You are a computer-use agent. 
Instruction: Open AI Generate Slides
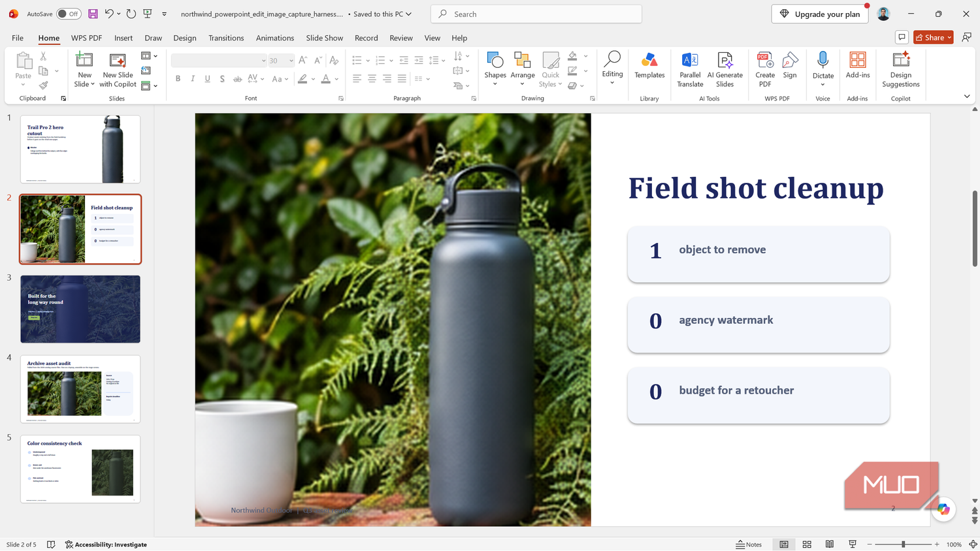(725, 69)
